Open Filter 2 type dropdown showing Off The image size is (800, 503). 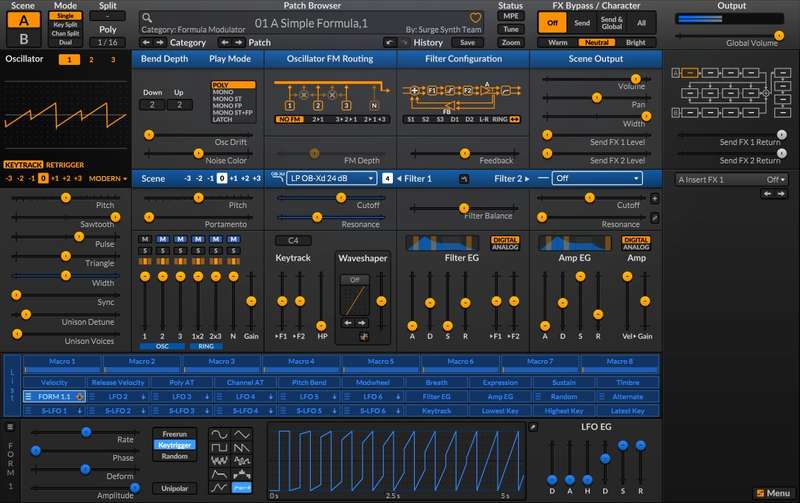coord(596,178)
